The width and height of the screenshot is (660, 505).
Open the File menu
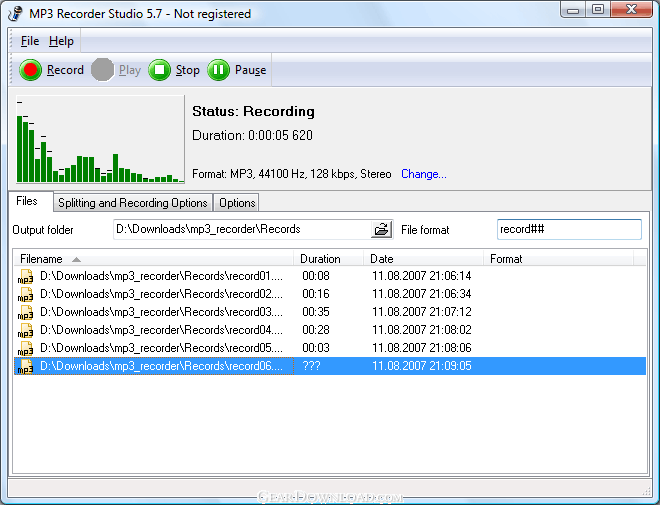coord(30,41)
